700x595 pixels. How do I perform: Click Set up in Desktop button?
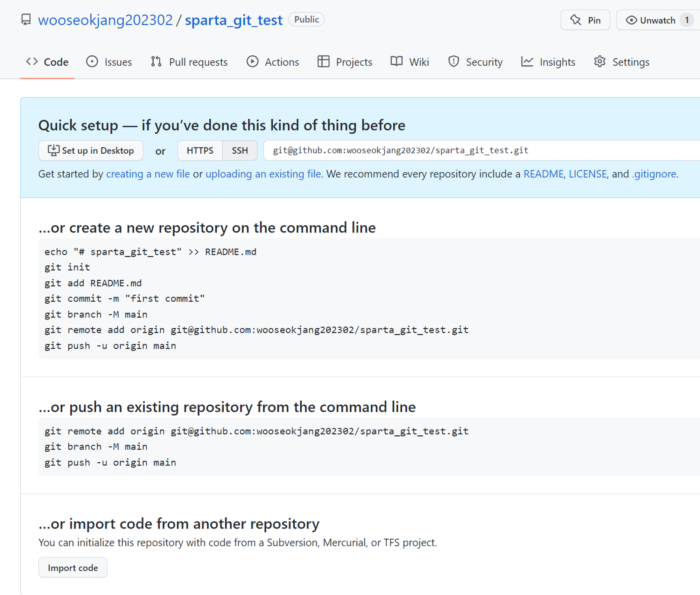(91, 150)
